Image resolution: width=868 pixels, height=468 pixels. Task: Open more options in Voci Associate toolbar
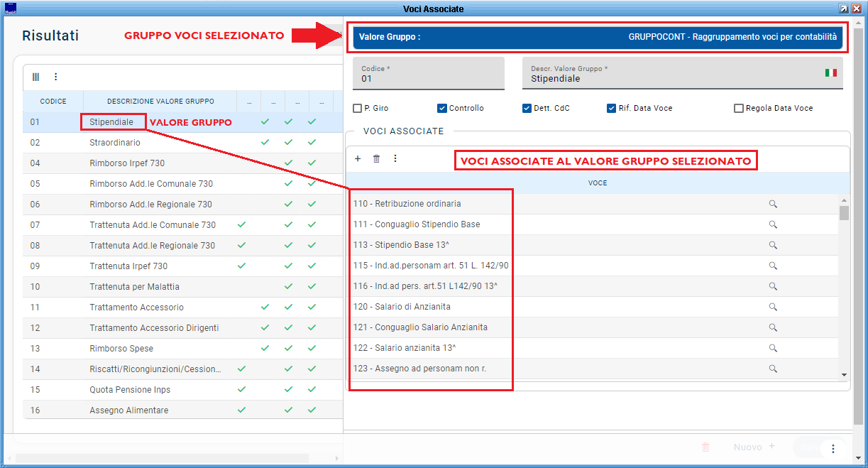point(395,158)
